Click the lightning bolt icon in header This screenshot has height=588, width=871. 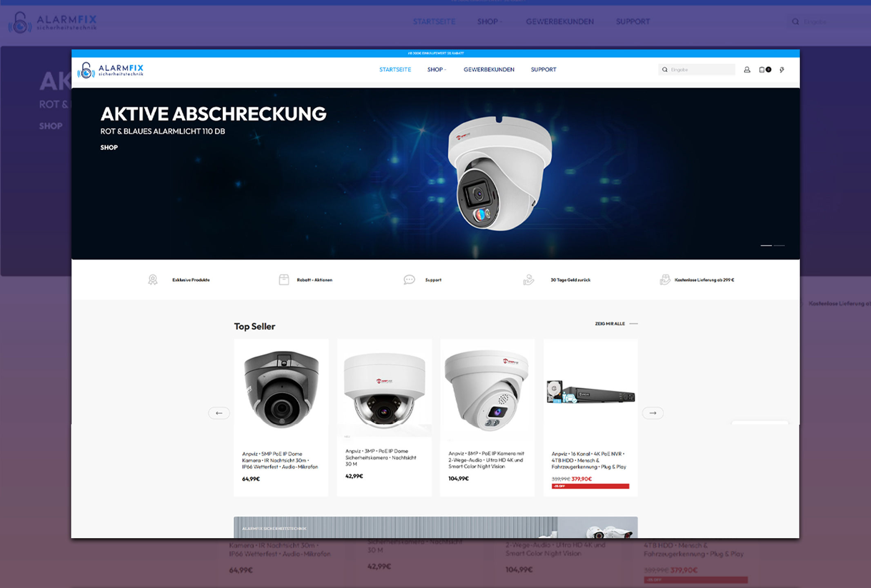[x=782, y=70]
